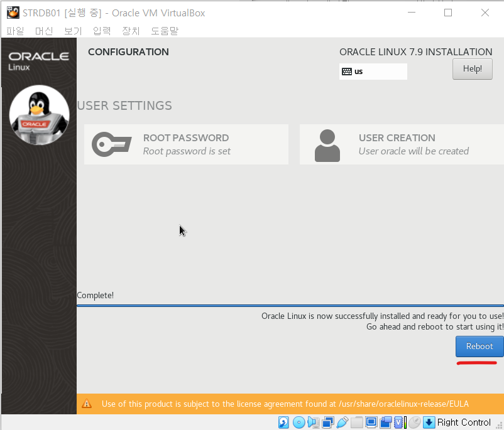Click the audio status icon
The height and width of the screenshot is (430, 504).
314,422
